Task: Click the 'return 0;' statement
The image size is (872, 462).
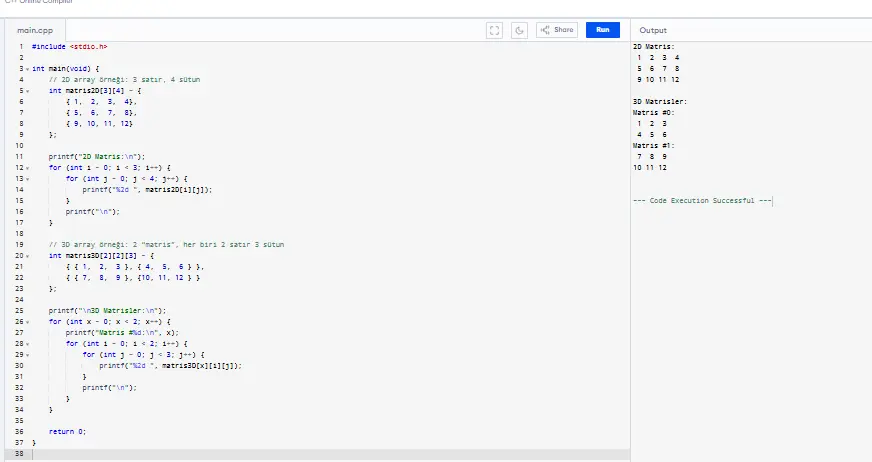Action: pyautogui.click(x=67, y=431)
